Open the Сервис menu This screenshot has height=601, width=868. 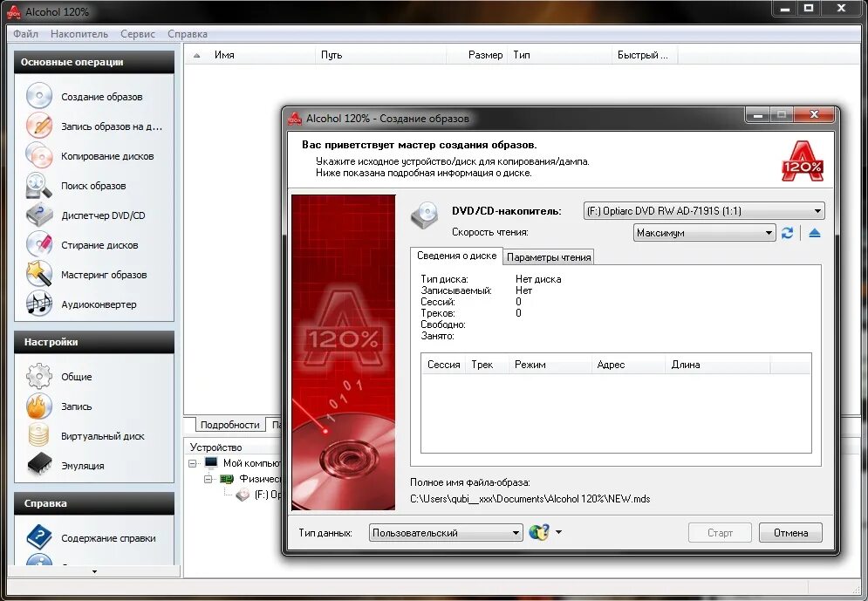pos(138,34)
